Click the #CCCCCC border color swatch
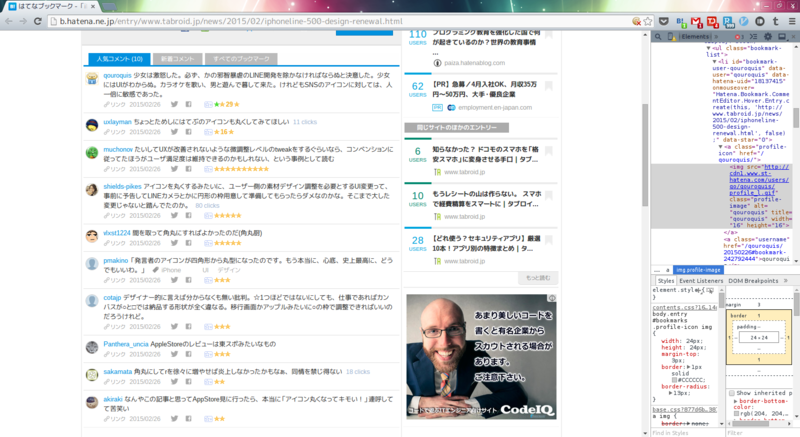Screen dimensions: 800x437 [x=674, y=380]
